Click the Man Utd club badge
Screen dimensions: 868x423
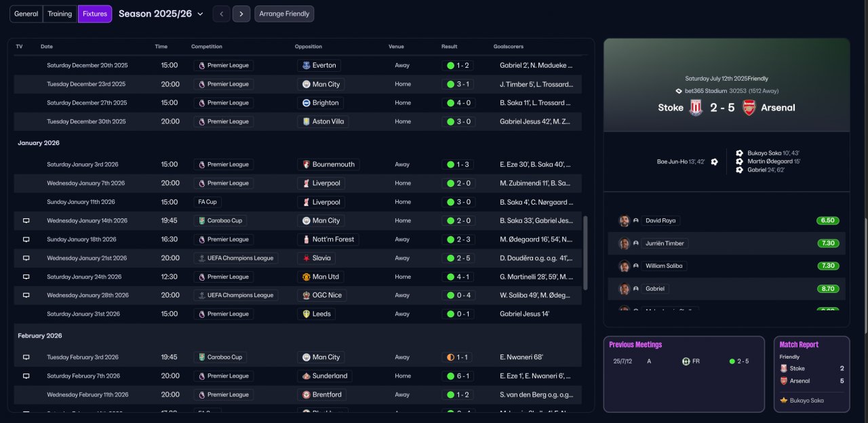[x=306, y=277]
